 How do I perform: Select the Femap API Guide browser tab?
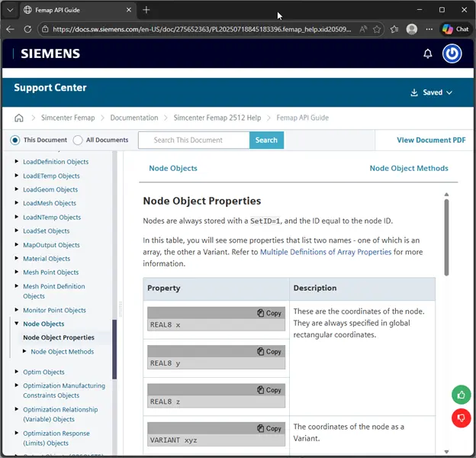pyautogui.click(x=78, y=10)
